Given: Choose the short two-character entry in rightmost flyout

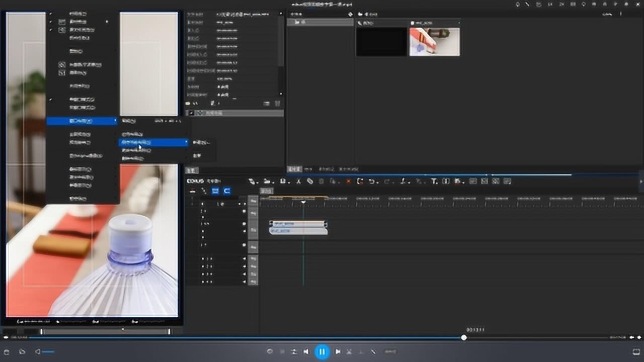Looking at the screenshot, I should tap(197, 155).
